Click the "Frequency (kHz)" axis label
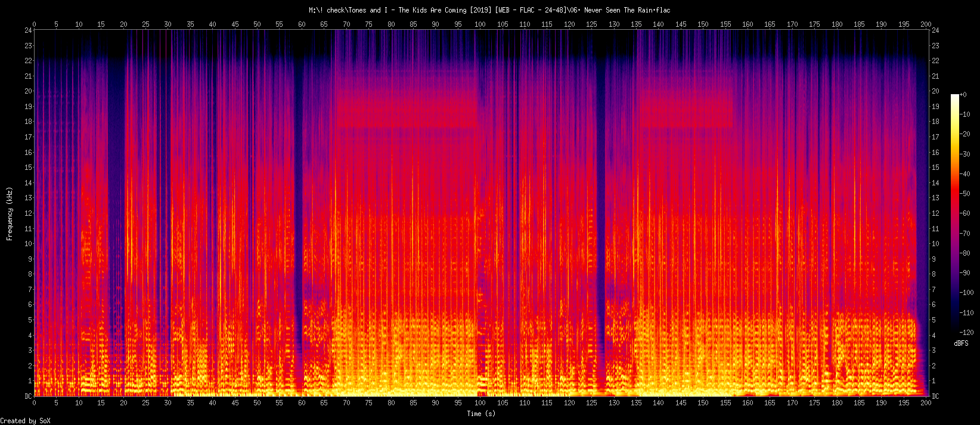 (x=10, y=213)
